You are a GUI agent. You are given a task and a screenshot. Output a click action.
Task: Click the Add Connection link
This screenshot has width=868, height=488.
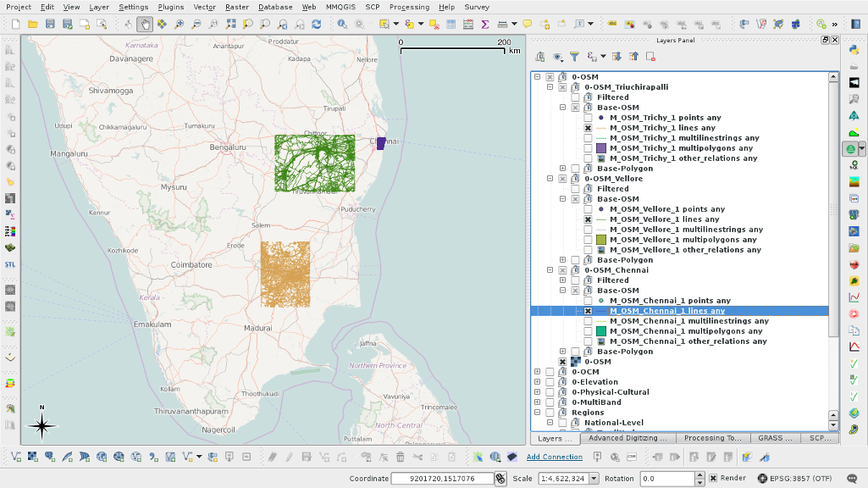coord(554,457)
